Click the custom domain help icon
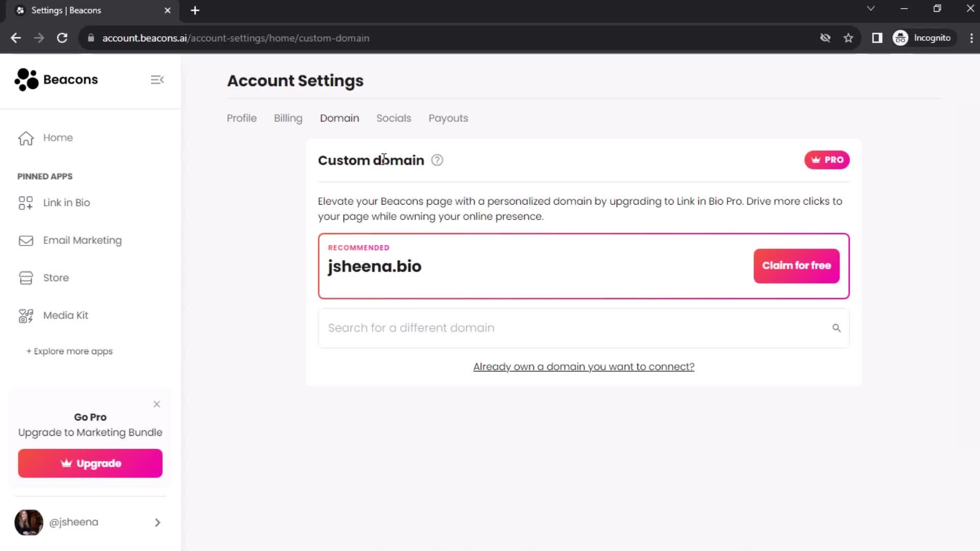The height and width of the screenshot is (551, 980). click(x=437, y=160)
